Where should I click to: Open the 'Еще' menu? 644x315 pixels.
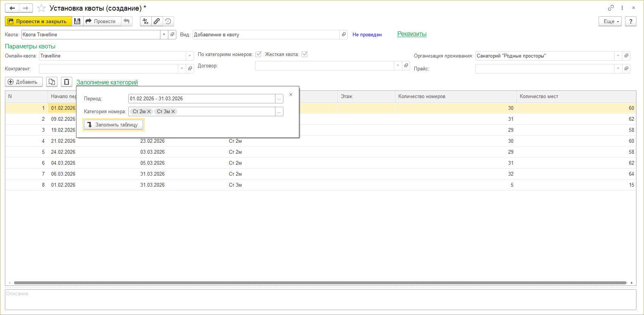tap(610, 22)
